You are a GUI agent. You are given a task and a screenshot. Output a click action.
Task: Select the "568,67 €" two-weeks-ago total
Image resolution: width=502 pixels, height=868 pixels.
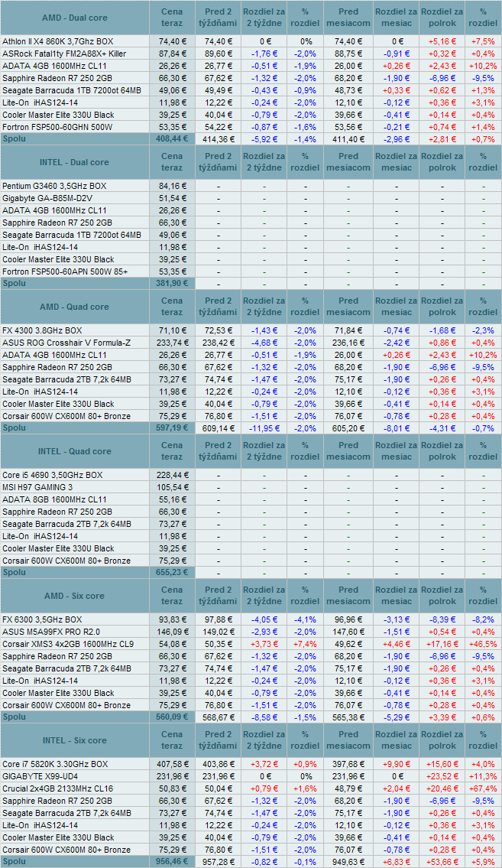[x=219, y=717]
